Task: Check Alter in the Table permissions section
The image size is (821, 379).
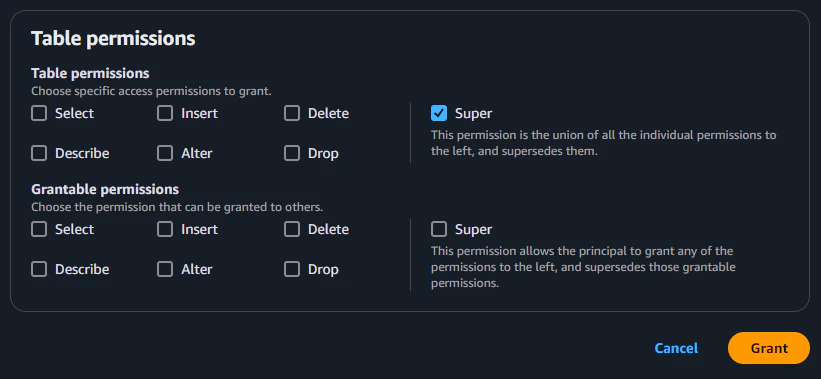Action: (x=165, y=153)
